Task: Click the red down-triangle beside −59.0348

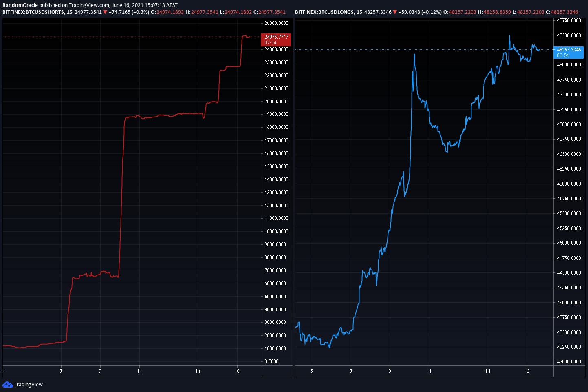Action: [394, 12]
